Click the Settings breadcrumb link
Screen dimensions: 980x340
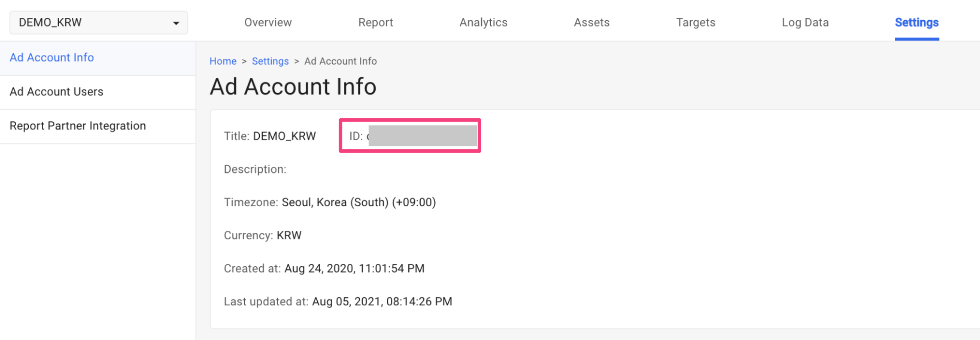(270, 61)
